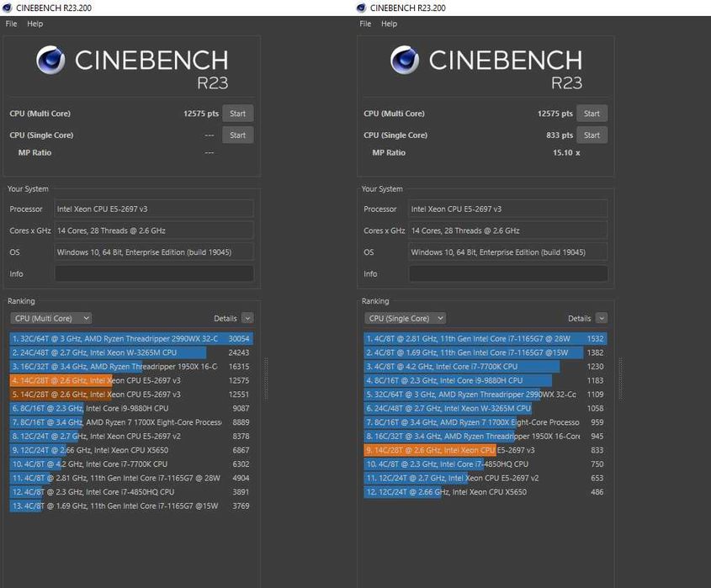The image size is (711, 588).
Task: Select Threadripper 2990WX row scoring 30054
Action: (131, 339)
